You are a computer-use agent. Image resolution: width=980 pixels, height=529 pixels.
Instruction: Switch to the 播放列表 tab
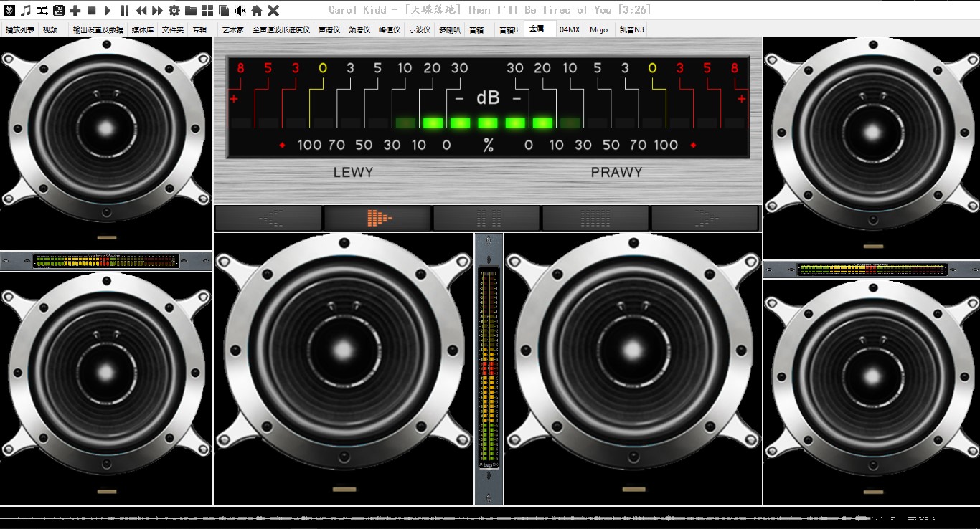click(x=20, y=30)
